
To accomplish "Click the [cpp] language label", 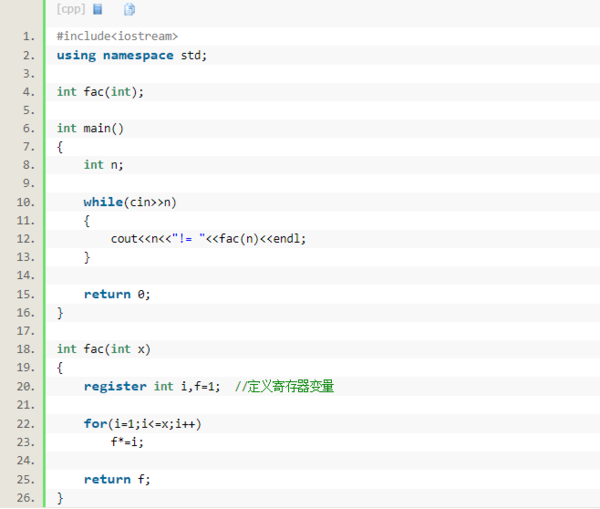I will [x=71, y=9].
